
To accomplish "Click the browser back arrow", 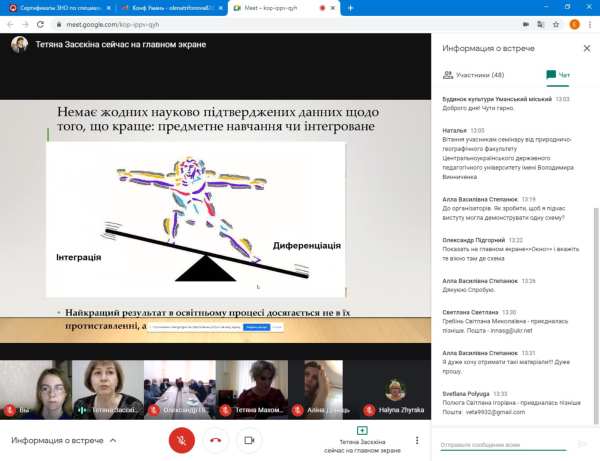I will pyautogui.click(x=9, y=24).
